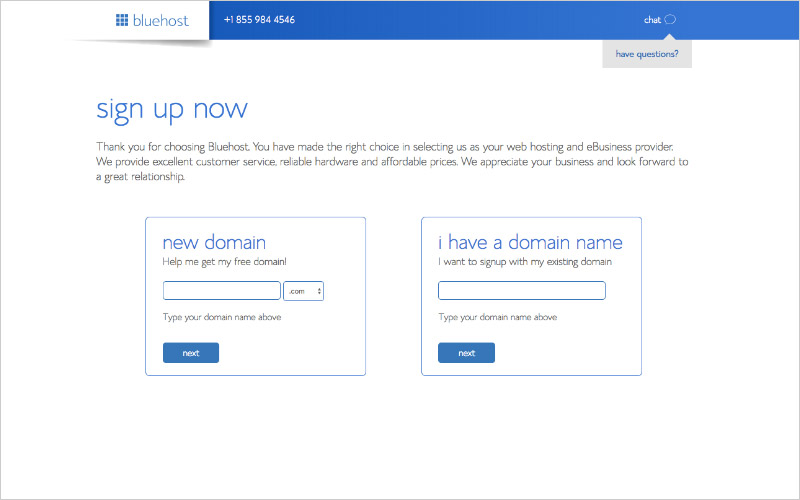Viewport: 800px width, 500px height.
Task: Click the phone number +1 855 984 4546
Action: (x=259, y=20)
